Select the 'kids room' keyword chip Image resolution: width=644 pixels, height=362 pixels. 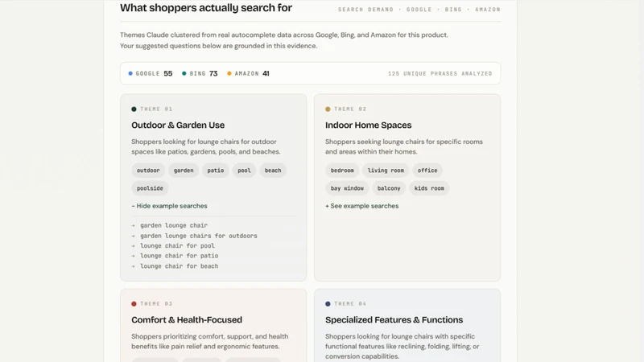tap(429, 188)
